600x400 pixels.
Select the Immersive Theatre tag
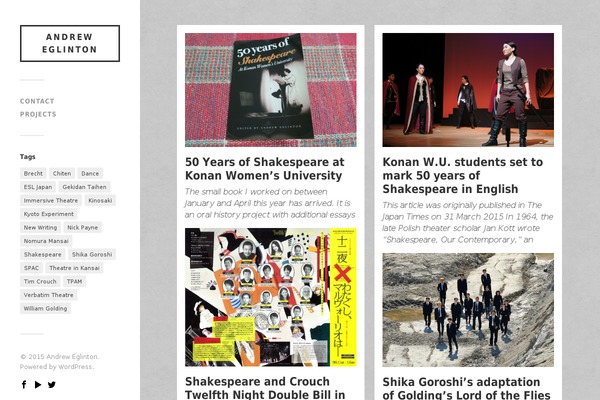point(51,200)
